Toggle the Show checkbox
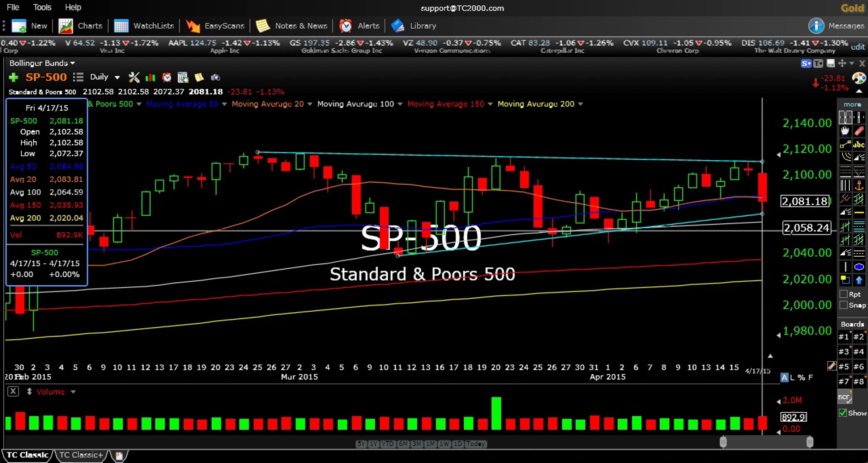Screen dimensions: 868x463 843,413
